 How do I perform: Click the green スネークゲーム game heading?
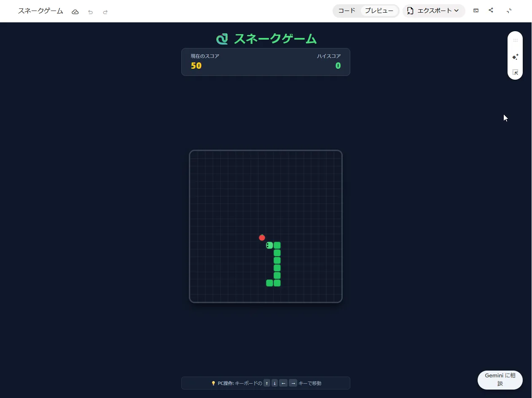click(x=275, y=39)
